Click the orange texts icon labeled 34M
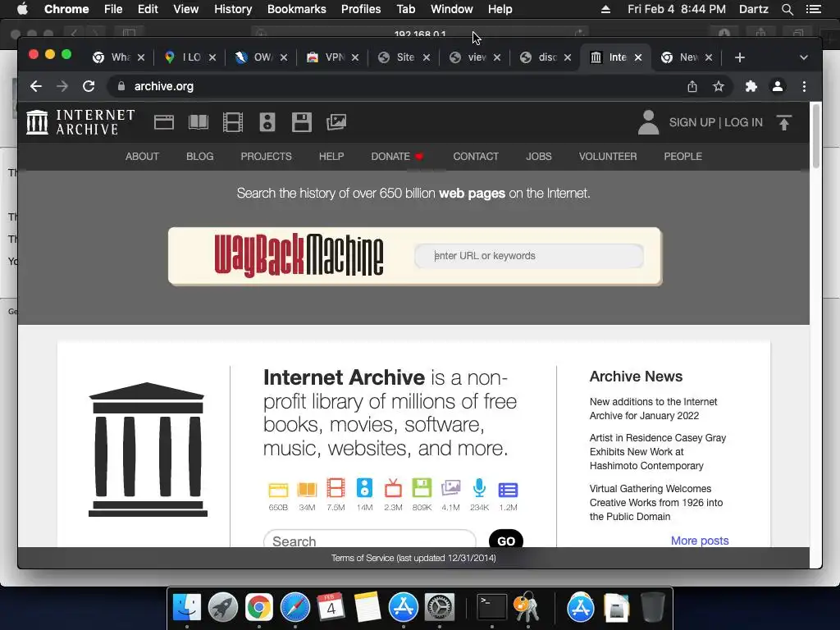The height and width of the screenshot is (630, 840). (x=307, y=490)
